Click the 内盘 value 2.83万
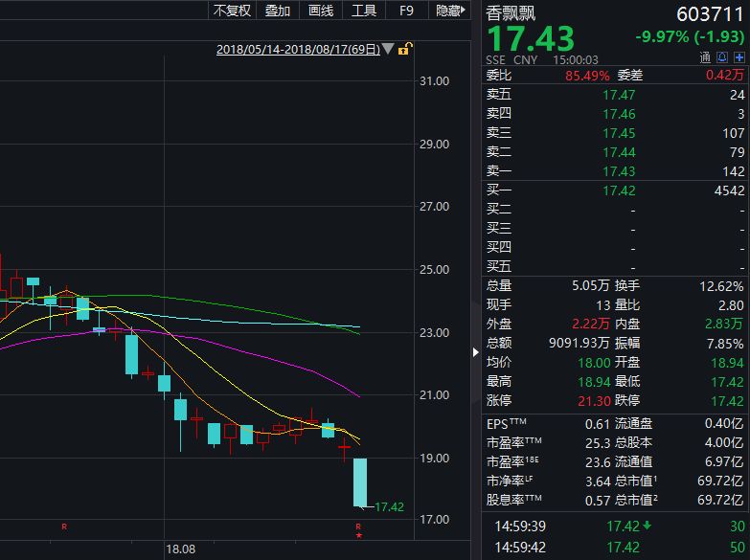Screen dimensions: 750x560 (724, 324)
